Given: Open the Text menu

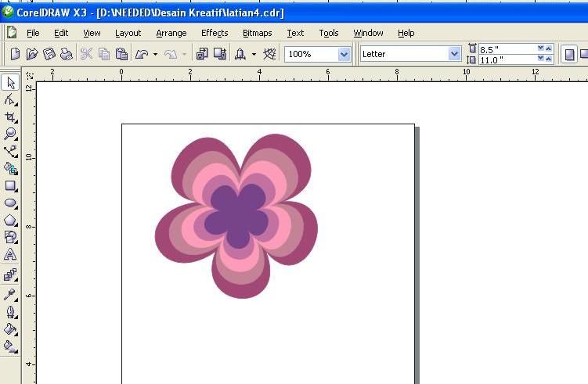Looking at the screenshot, I should (295, 33).
